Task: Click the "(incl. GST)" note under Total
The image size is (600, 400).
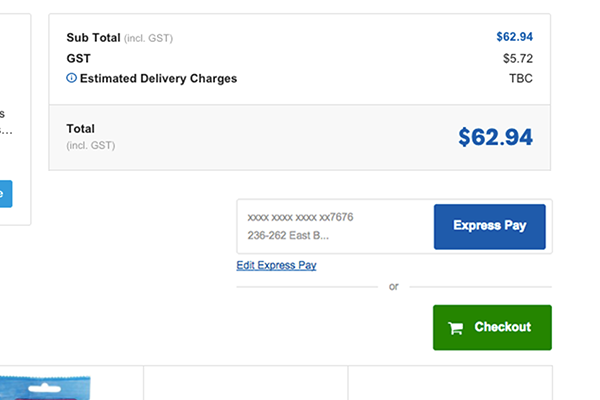Action: coord(90,146)
